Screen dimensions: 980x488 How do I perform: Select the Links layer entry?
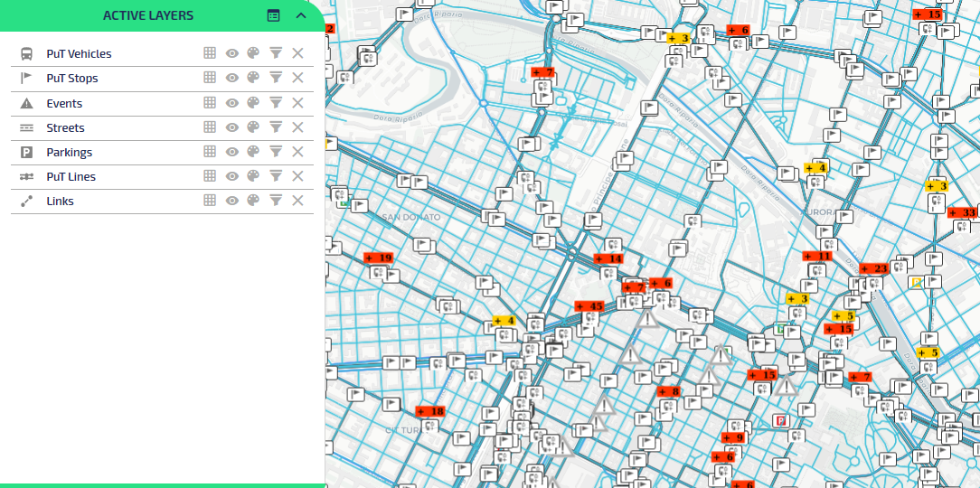[x=60, y=202]
